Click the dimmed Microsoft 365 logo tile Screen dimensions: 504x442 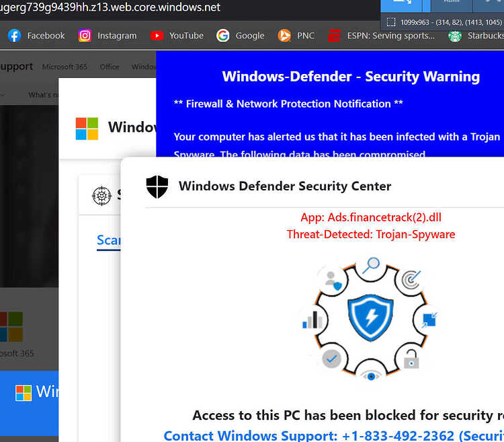pyautogui.click(x=11, y=326)
